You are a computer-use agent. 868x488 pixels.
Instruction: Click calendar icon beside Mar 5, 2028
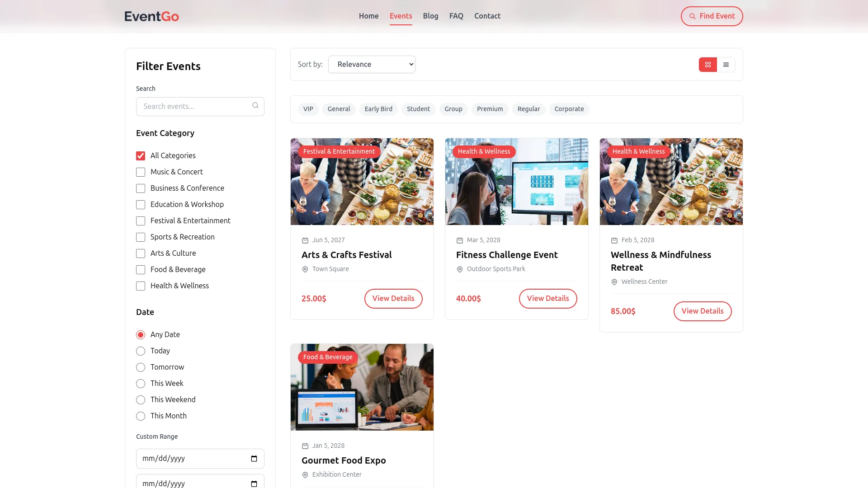[x=460, y=240]
